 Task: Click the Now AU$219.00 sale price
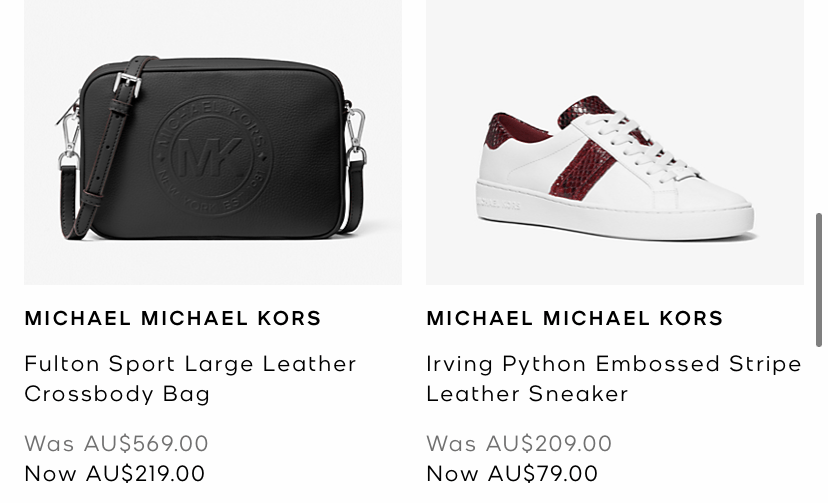click(115, 473)
